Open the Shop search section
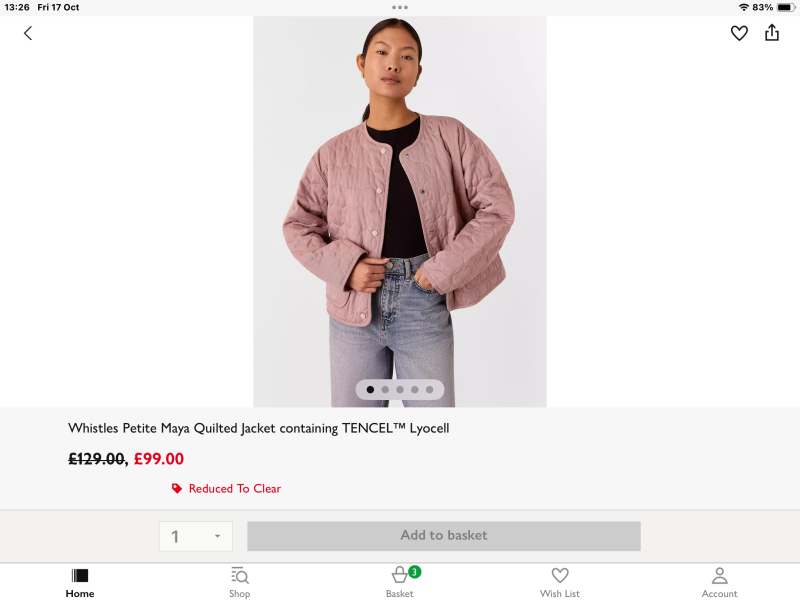The image size is (800, 600). [239, 580]
